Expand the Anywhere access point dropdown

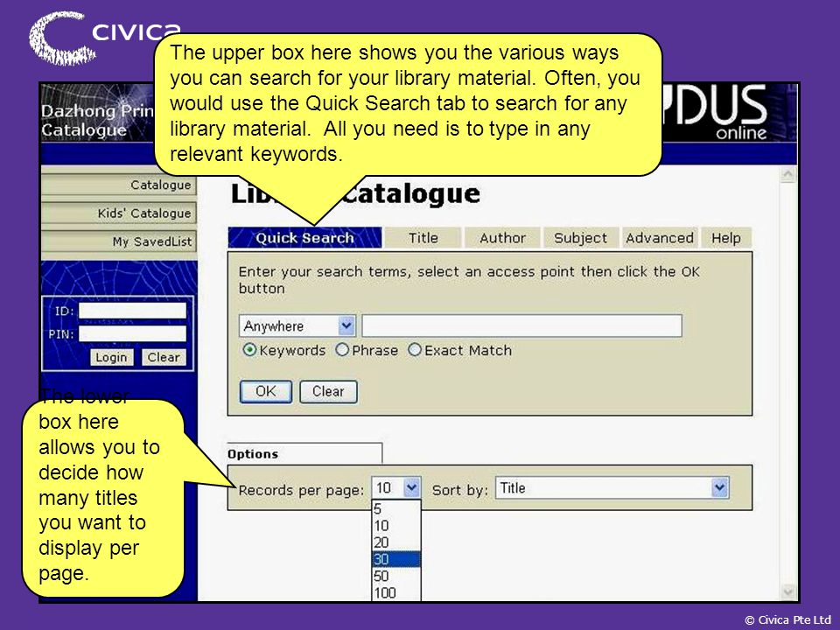coord(297,325)
